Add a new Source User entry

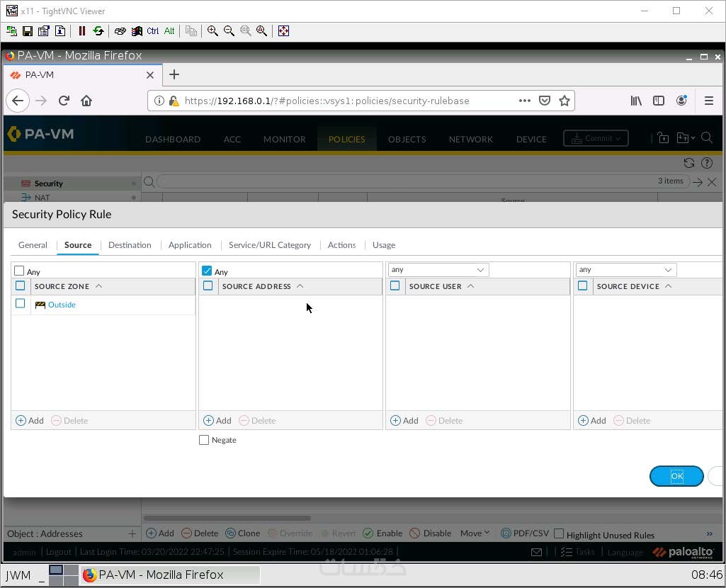404,420
